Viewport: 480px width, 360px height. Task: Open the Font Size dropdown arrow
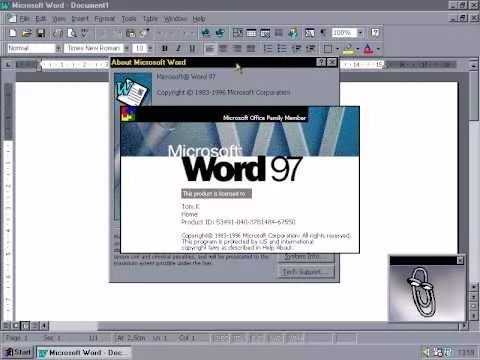click(x=150, y=49)
